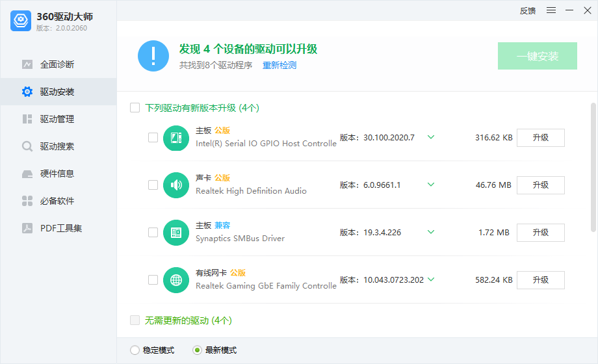Tick checkbox for Synaptics SMBus Driver
Image resolution: width=598 pixels, height=364 pixels.
153,232
